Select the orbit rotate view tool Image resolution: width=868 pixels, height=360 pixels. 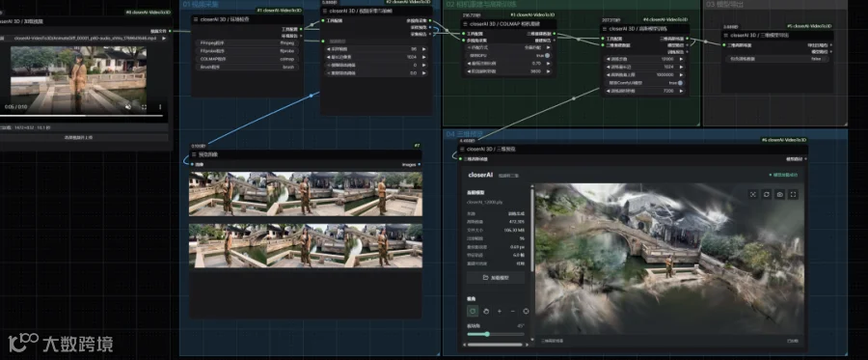pyautogui.click(x=473, y=312)
